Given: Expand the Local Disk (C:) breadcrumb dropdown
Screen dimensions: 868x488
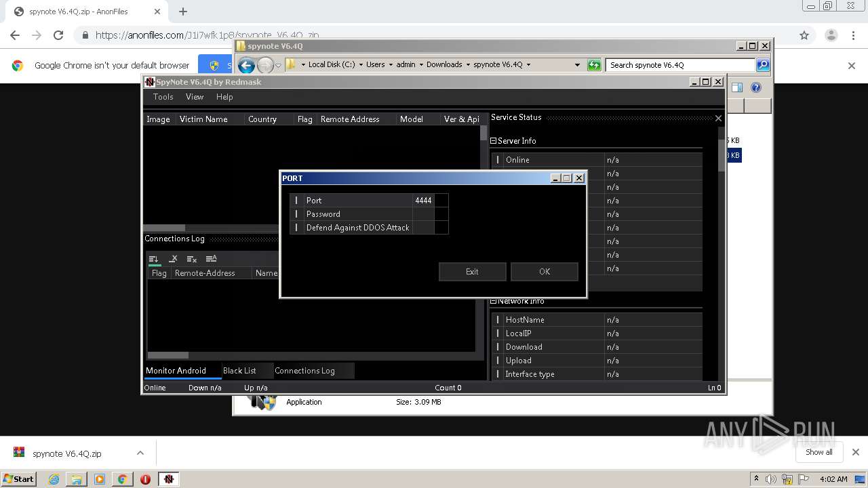Looking at the screenshot, I should pyautogui.click(x=361, y=65).
